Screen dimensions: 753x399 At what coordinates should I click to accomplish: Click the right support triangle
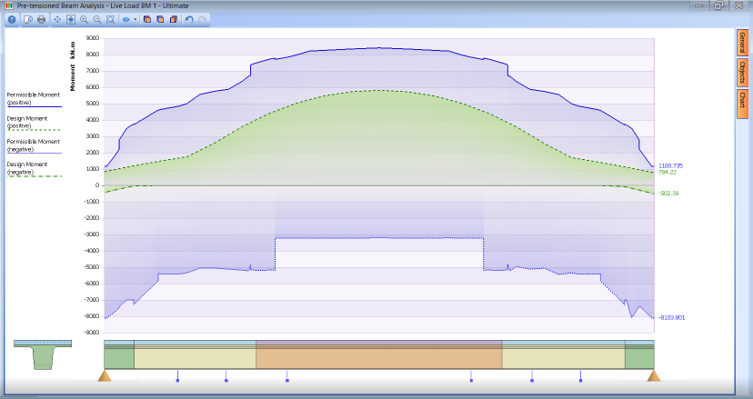pos(653,375)
